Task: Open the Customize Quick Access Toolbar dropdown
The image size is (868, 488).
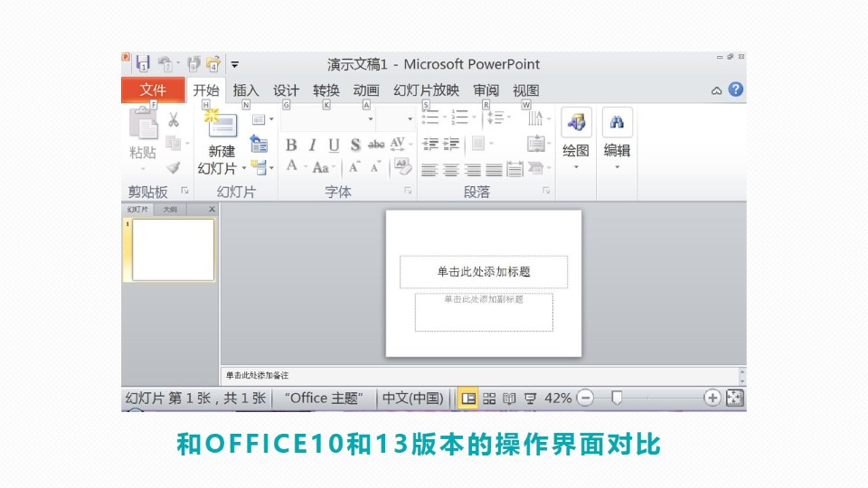Action: click(235, 65)
